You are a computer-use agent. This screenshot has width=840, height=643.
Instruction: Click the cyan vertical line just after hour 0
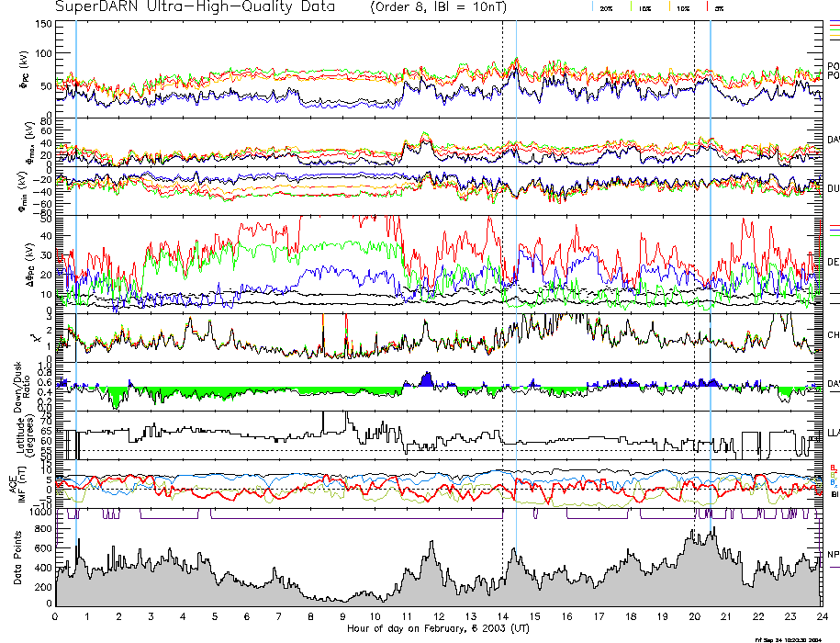[75, 276]
